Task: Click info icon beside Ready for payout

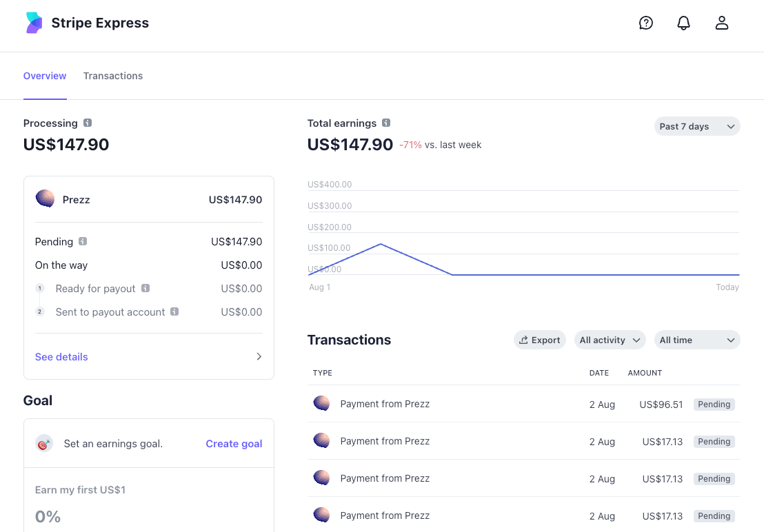Action: (145, 288)
